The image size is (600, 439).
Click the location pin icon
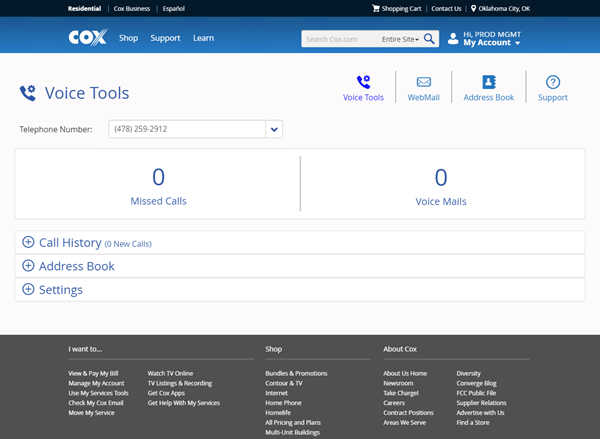pos(473,8)
